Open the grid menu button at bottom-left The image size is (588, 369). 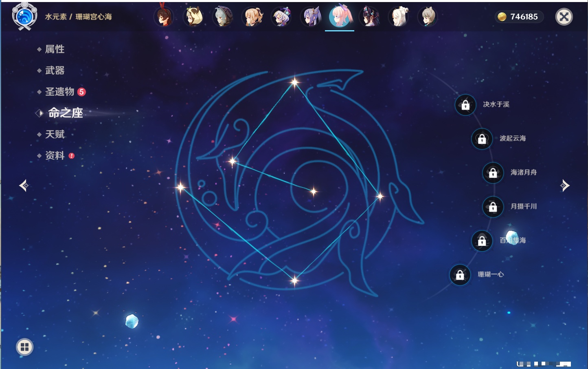[24, 347]
